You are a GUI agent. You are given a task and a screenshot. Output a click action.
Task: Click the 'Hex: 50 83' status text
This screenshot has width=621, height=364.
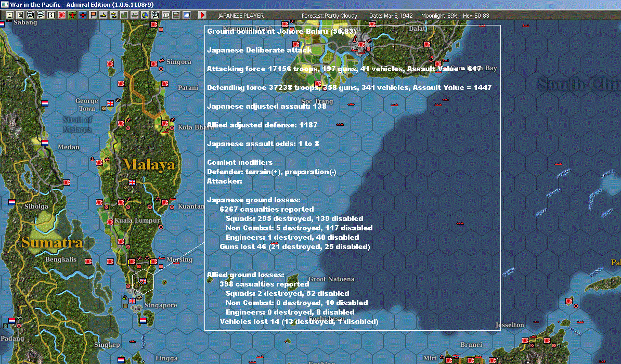[476, 16]
